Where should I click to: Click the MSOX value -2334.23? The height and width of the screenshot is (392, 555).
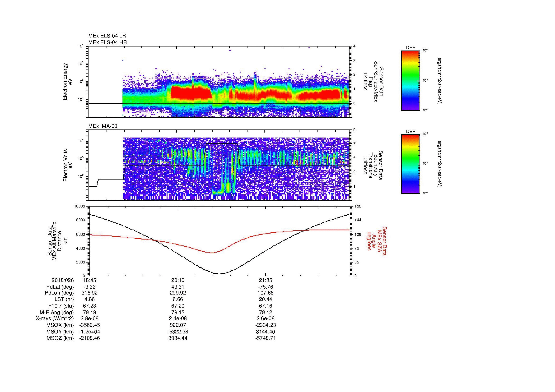coord(266,325)
